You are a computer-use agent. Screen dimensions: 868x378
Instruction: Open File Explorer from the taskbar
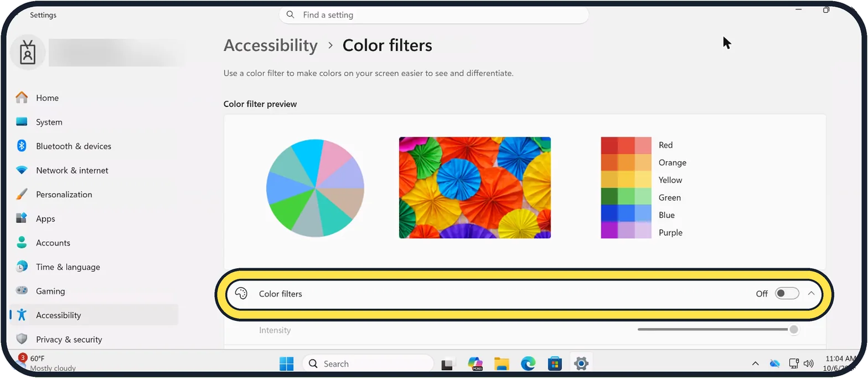click(502, 364)
